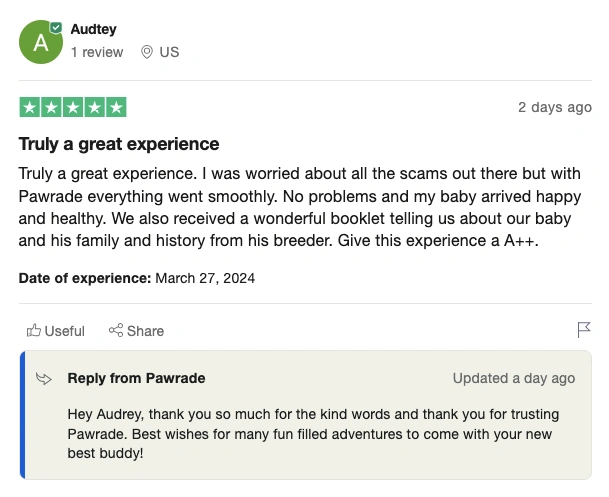This screenshot has height=497, width=609.
Task: Click the third green rating star
Action: pos(73,107)
